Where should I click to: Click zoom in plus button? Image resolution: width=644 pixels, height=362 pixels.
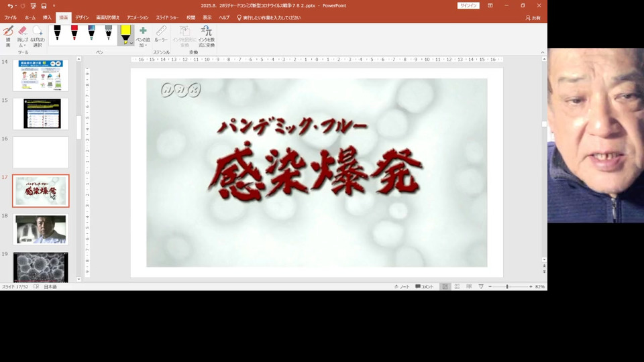[531, 286]
